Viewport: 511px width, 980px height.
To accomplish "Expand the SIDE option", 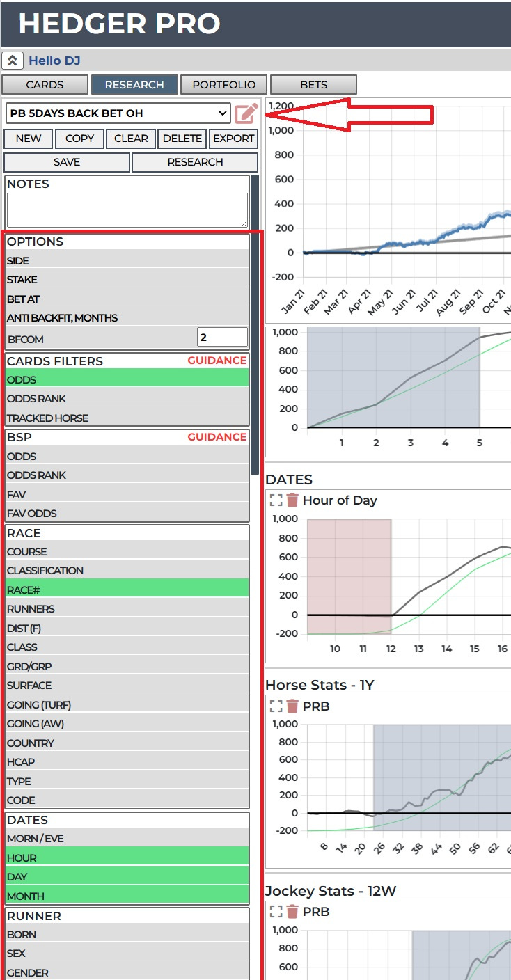I will click(127, 261).
